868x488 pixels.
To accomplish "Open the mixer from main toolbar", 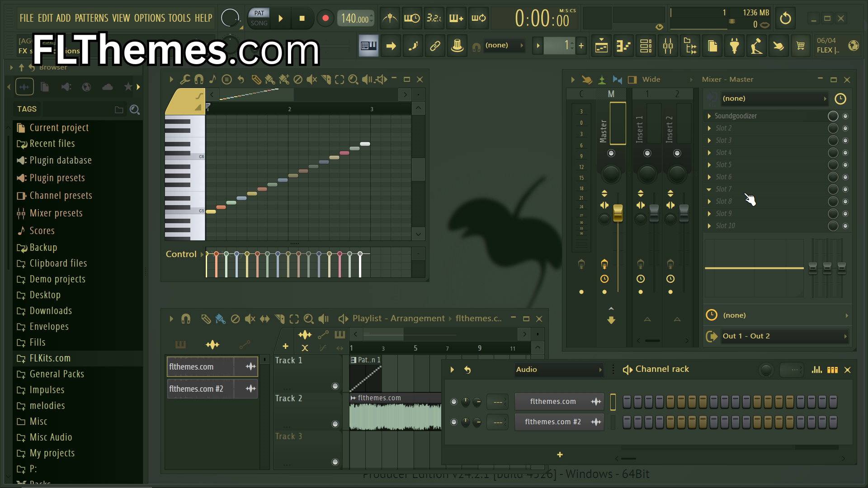I will (668, 46).
